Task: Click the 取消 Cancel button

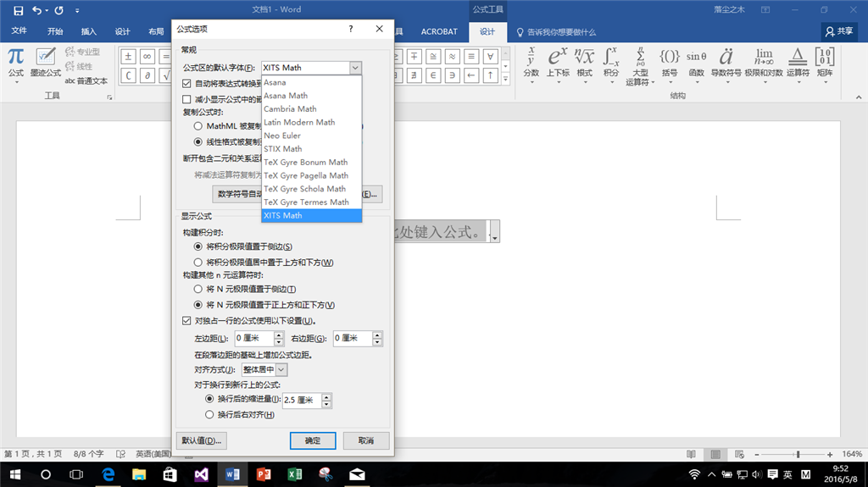Action: click(366, 440)
